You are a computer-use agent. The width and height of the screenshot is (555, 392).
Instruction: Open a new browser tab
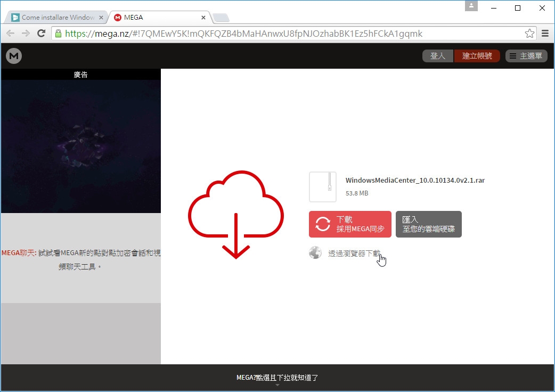pos(221,18)
